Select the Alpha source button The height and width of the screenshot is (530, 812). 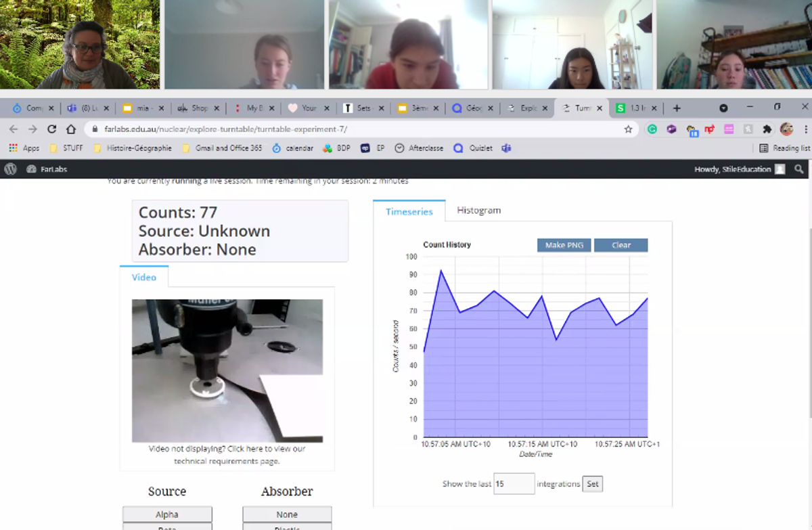coord(167,514)
